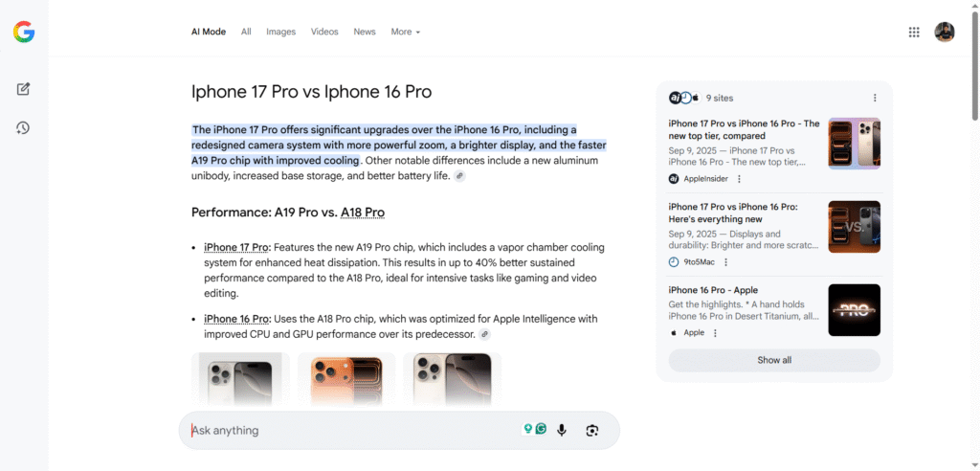This screenshot has width=980, height=471.
Task: Switch to the AI Mode tab
Action: click(x=209, y=32)
